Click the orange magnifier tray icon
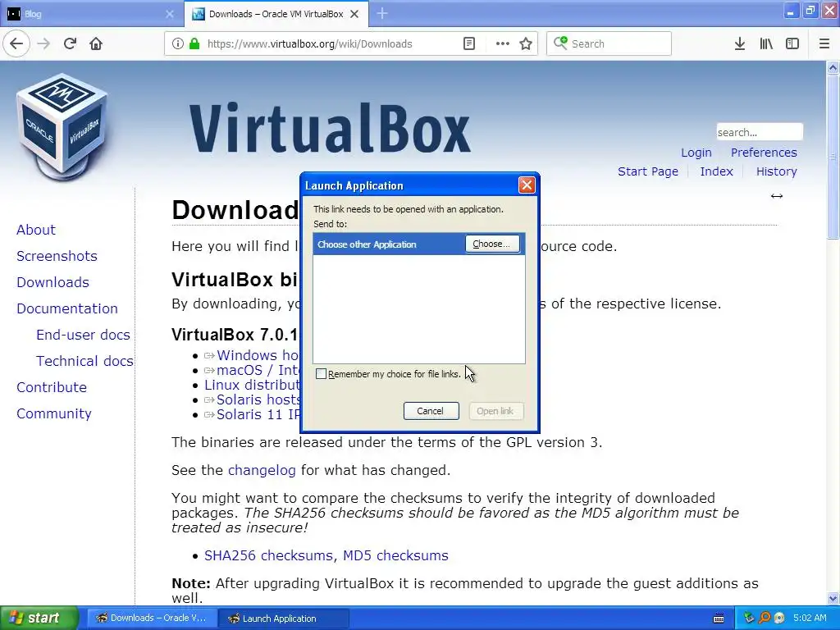The image size is (840, 630). click(765, 619)
